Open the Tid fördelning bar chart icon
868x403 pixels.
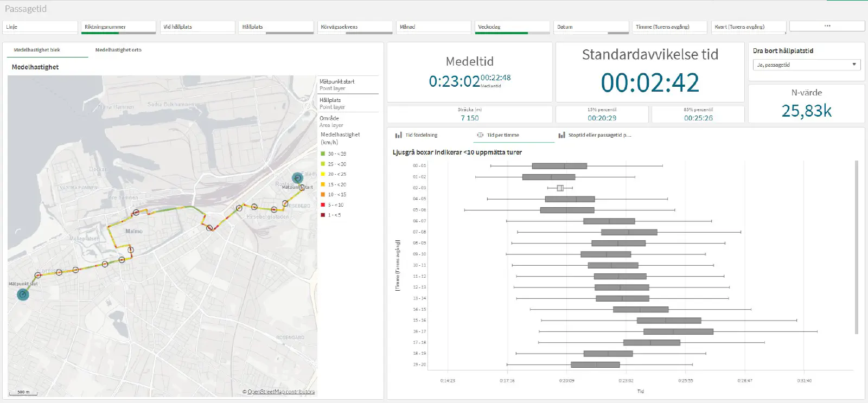tap(399, 135)
